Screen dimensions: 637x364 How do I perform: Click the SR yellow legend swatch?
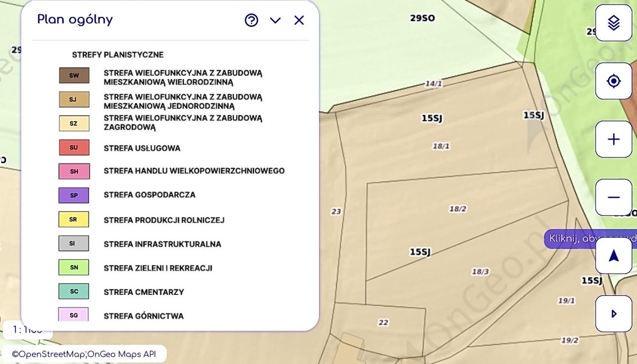74,219
